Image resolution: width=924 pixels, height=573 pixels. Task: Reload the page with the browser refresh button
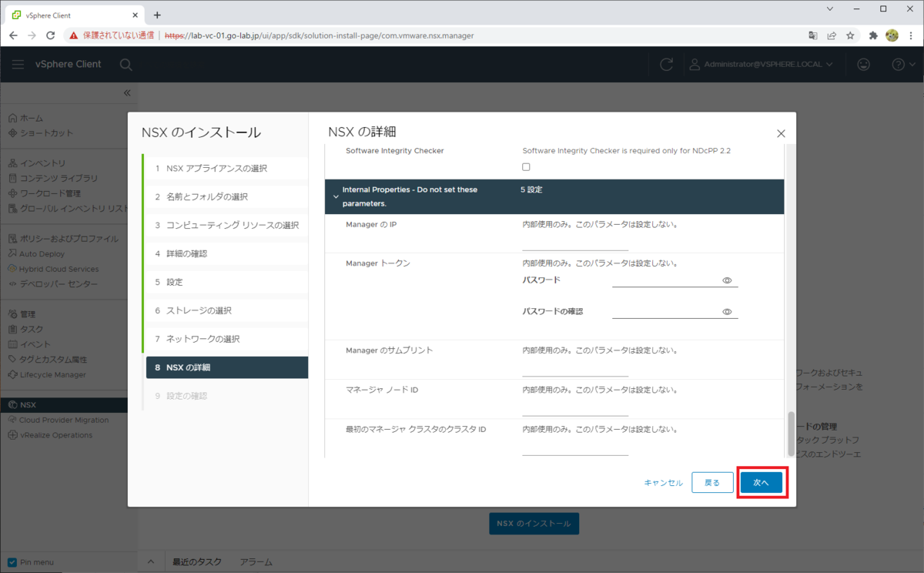[51, 35]
